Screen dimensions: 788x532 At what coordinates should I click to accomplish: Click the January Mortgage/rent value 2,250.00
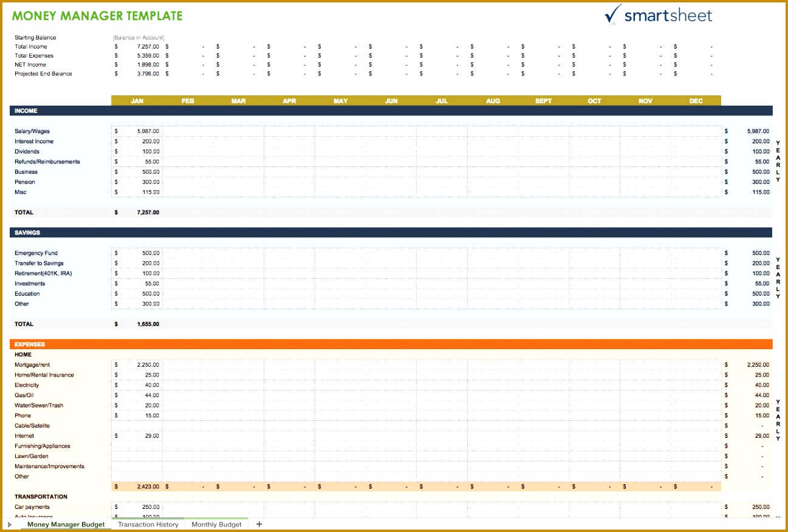(x=148, y=365)
